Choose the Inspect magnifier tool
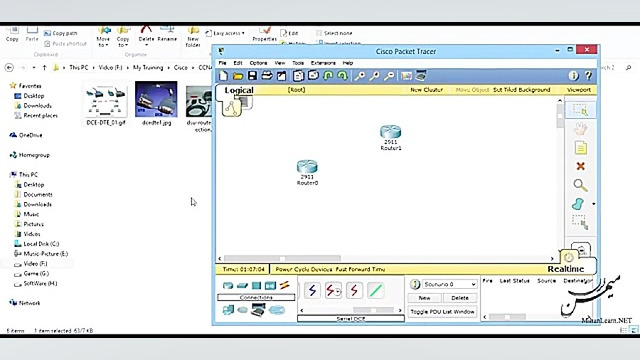Image resolution: width=640 pixels, height=360 pixels. pyautogui.click(x=580, y=185)
